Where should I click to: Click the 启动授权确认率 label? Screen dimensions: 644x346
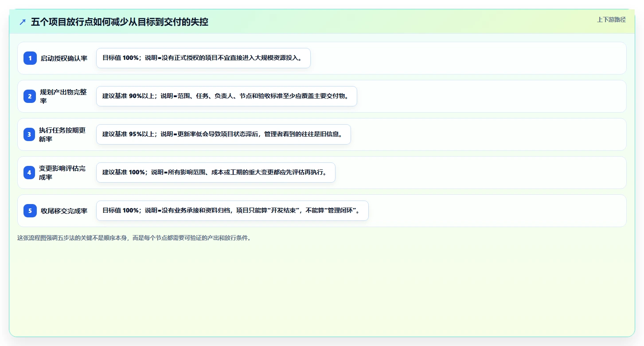click(64, 58)
